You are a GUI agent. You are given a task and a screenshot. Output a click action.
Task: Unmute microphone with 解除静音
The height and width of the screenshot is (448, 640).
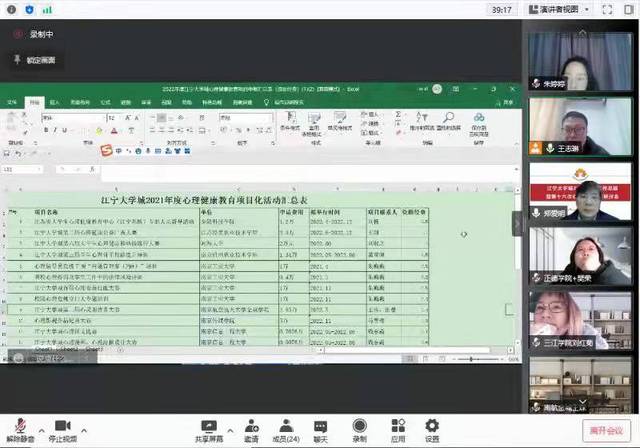coord(20,430)
